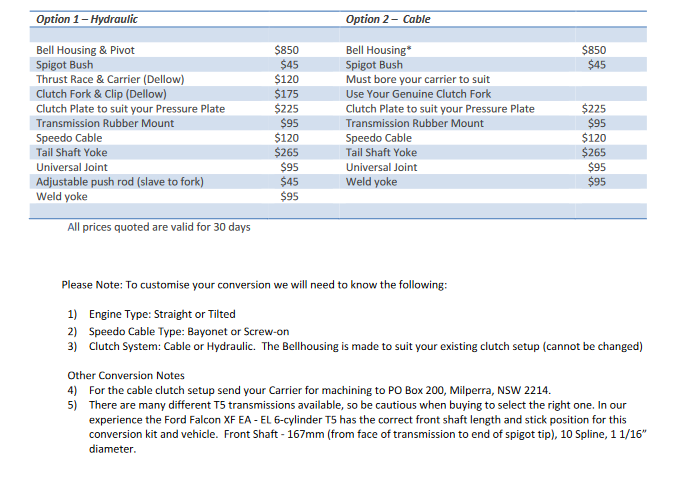Click the 'Option 1 – Hydraulic' heading
681x477 pixels.
click(87, 19)
